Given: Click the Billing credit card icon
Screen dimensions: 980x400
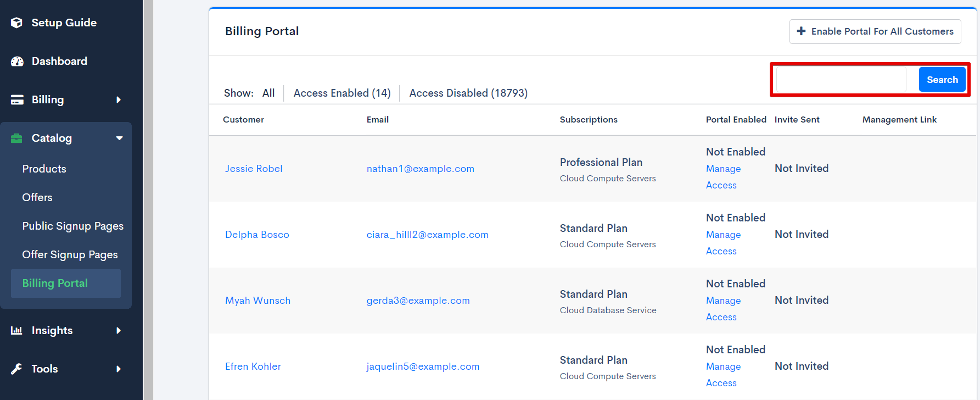Looking at the screenshot, I should 17,99.
